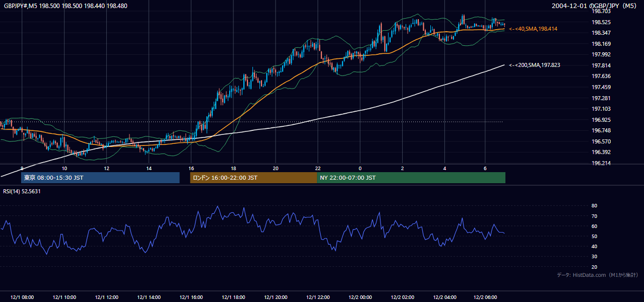Screen dimensions: 644x302
Task: Click bottom time label 12/1 12:00
Action: (x=106, y=297)
